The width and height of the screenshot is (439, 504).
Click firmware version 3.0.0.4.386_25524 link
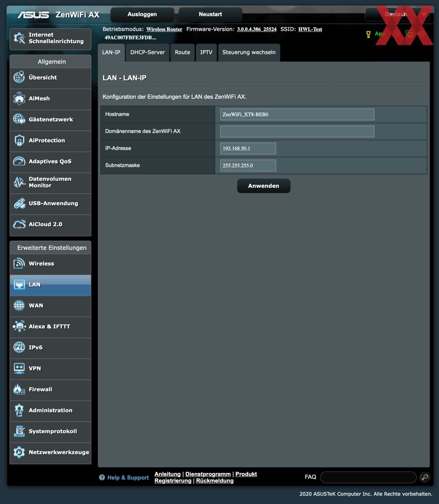[x=257, y=29]
